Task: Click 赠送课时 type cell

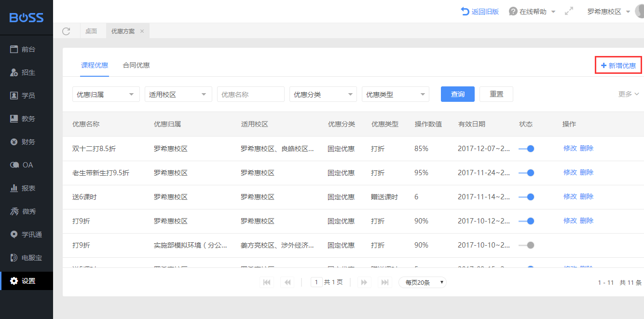Action: click(x=384, y=197)
